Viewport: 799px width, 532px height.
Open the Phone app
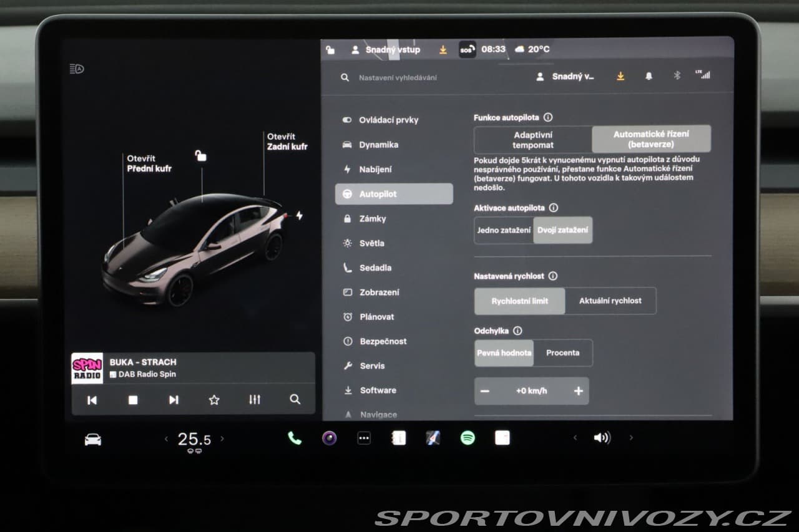(x=295, y=438)
